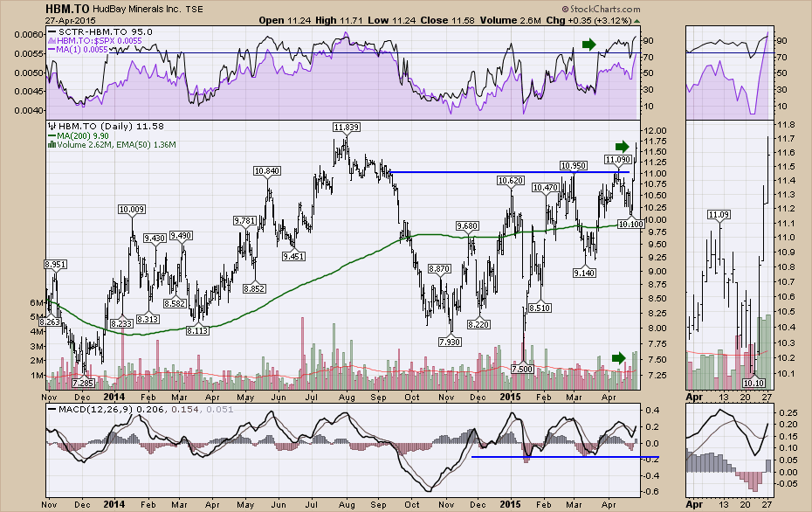
Task: Click the 10.470 price label
Action: (x=546, y=188)
